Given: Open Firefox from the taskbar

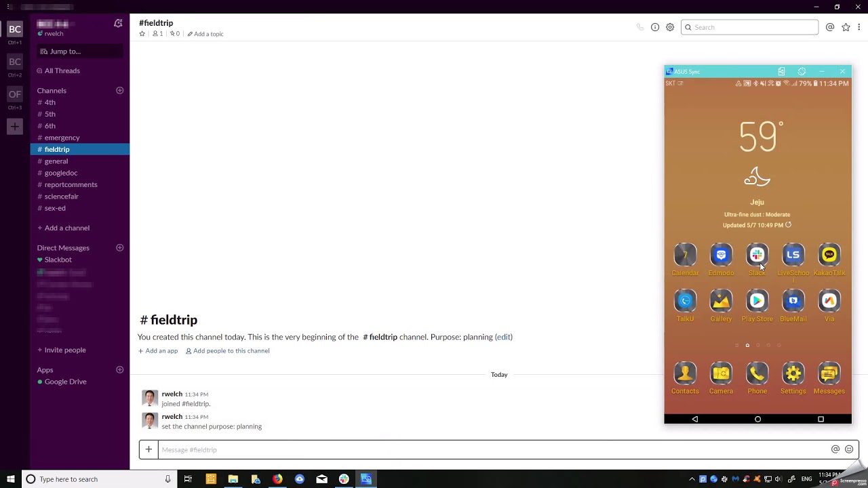Looking at the screenshot, I should (277, 479).
